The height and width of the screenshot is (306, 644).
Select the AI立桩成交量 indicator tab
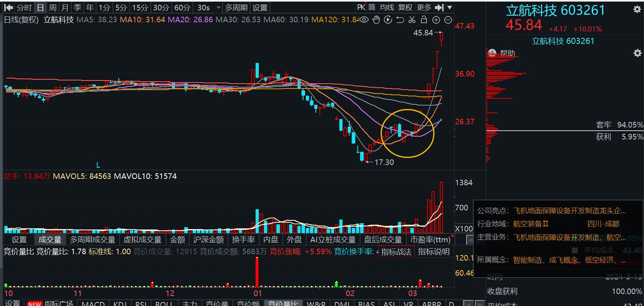click(x=333, y=239)
